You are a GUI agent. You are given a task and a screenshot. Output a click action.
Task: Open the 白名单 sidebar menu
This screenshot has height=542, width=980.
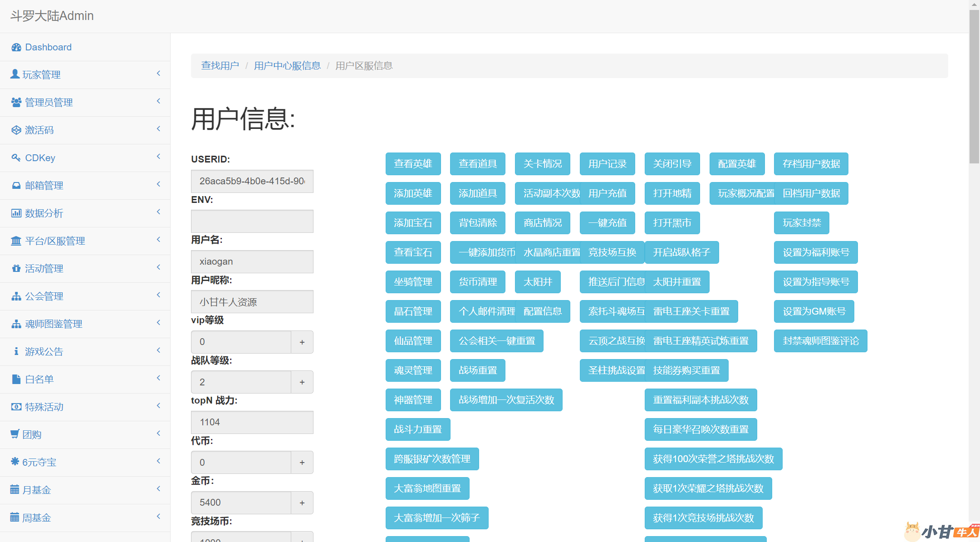coord(39,379)
